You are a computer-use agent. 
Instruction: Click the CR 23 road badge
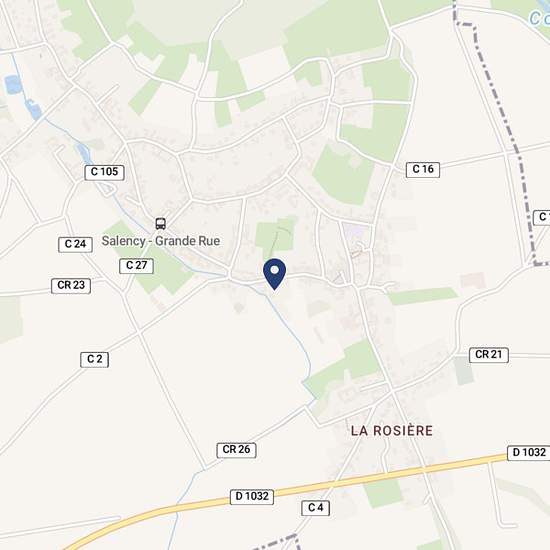71,286
